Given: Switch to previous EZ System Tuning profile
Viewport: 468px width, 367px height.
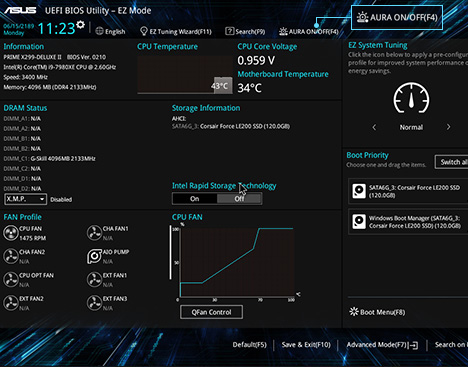Looking at the screenshot, I should click(x=374, y=127).
